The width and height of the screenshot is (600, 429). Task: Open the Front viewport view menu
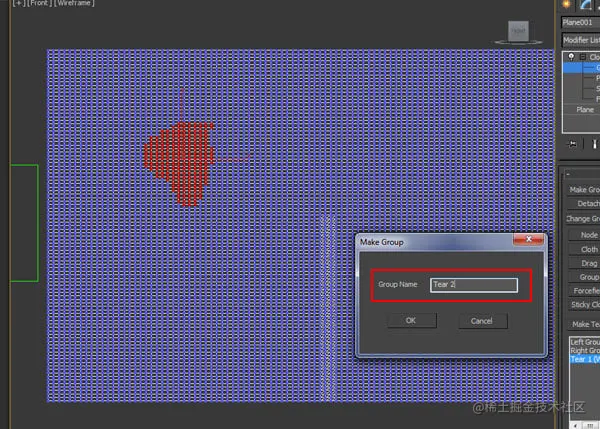point(39,3)
